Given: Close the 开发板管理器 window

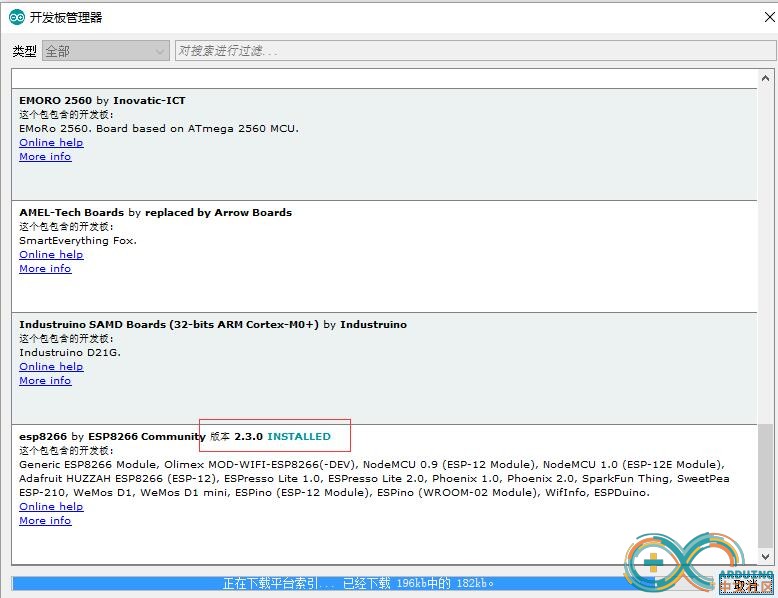Looking at the screenshot, I should point(770,17).
